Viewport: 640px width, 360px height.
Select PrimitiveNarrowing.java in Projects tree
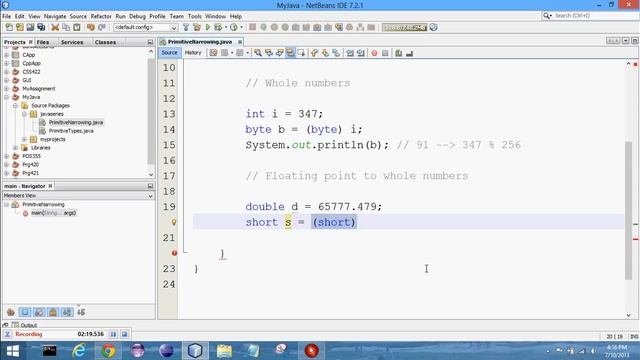tap(76, 122)
